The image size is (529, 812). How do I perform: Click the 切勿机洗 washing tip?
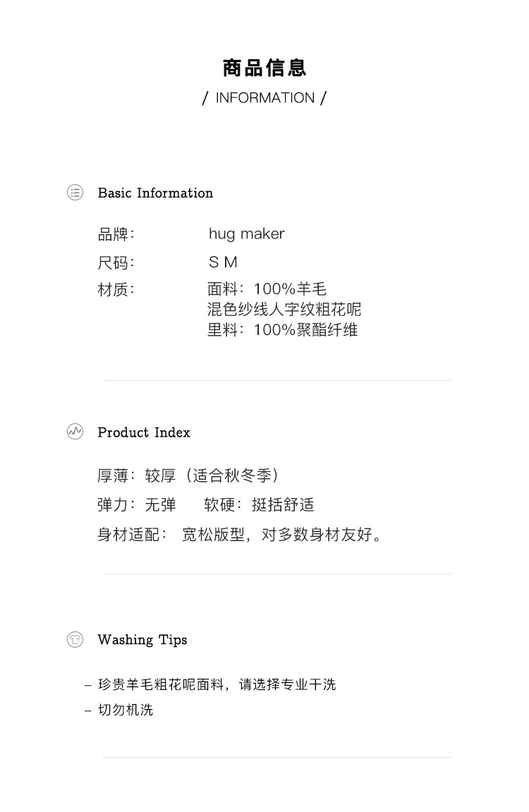click(125, 710)
